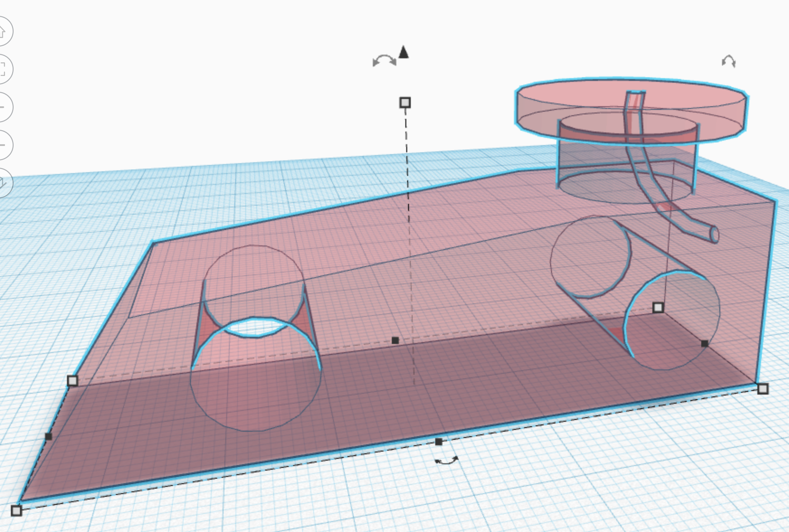Click the black midpoint handle on the right edge
The height and width of the screenshot is (532, 789).
coord(704,344)
